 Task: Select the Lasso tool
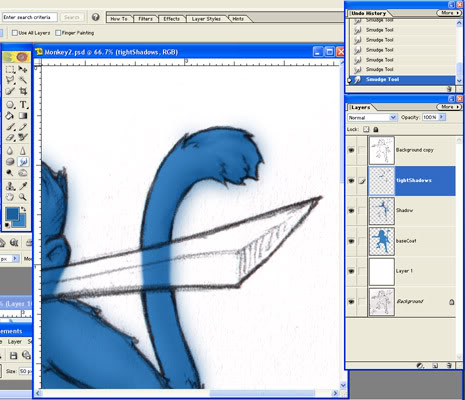[10, 80]
